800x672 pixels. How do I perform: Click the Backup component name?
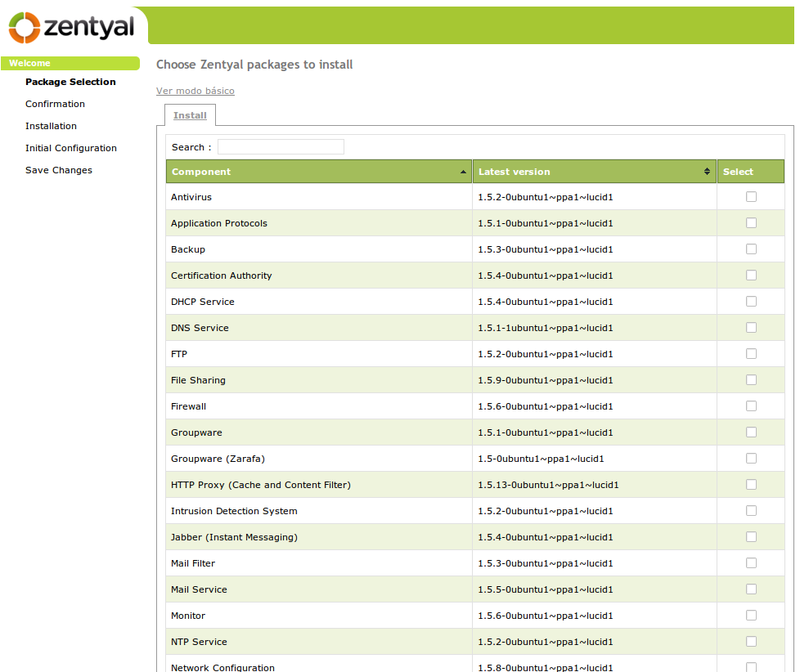188,250
